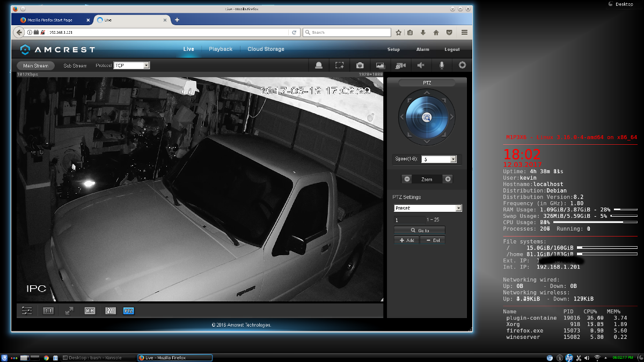Open the Playback tab
Screen dimensions: 644x362
pos(221,49)
